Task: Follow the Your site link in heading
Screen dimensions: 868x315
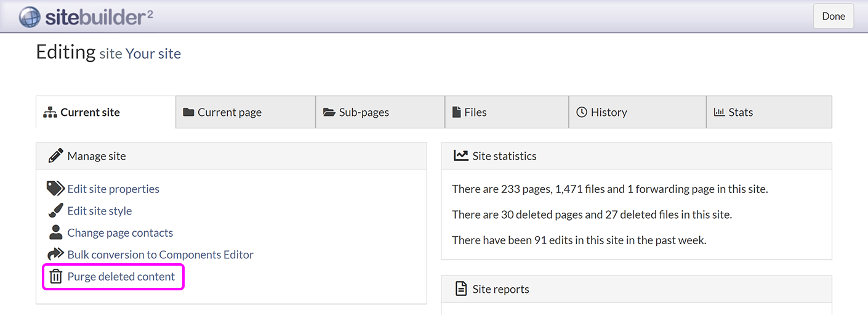Action: pos(153,54)
